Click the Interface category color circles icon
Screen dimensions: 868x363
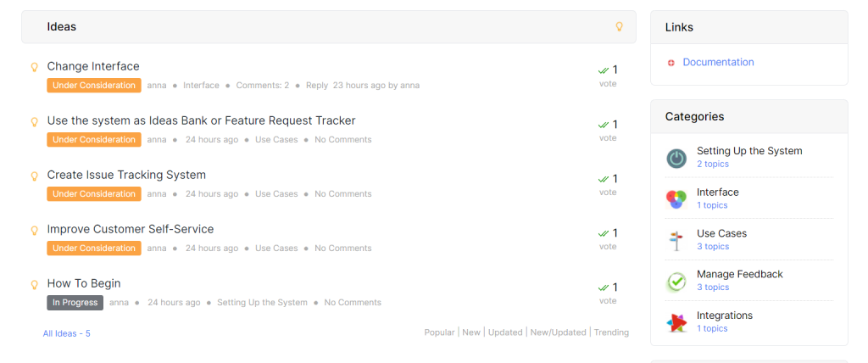(x=676, y=199)
